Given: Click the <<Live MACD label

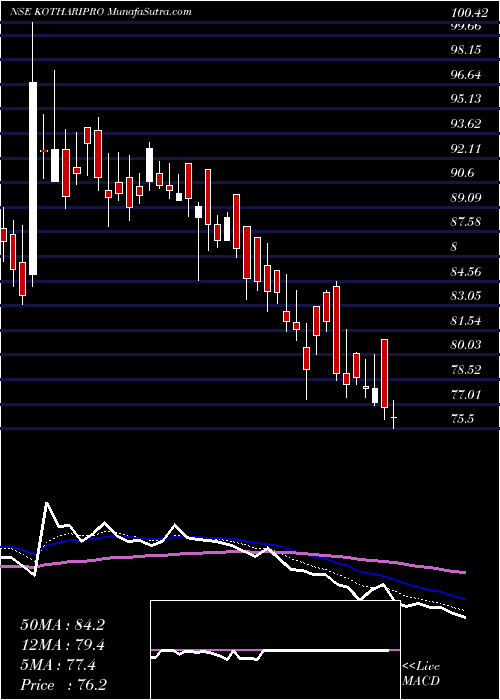Looking at the screenshot, I should click(x=421, y=674).
